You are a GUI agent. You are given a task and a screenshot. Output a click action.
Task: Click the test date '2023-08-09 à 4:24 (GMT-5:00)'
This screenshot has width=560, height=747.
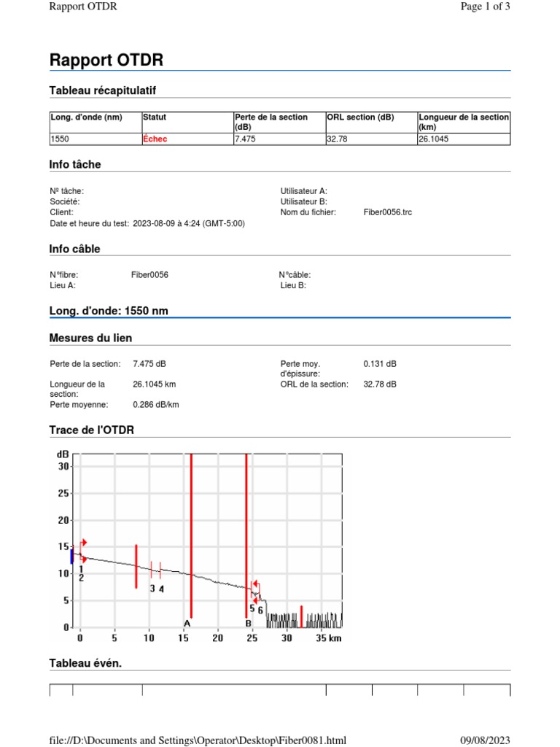(x=189, y=223)
